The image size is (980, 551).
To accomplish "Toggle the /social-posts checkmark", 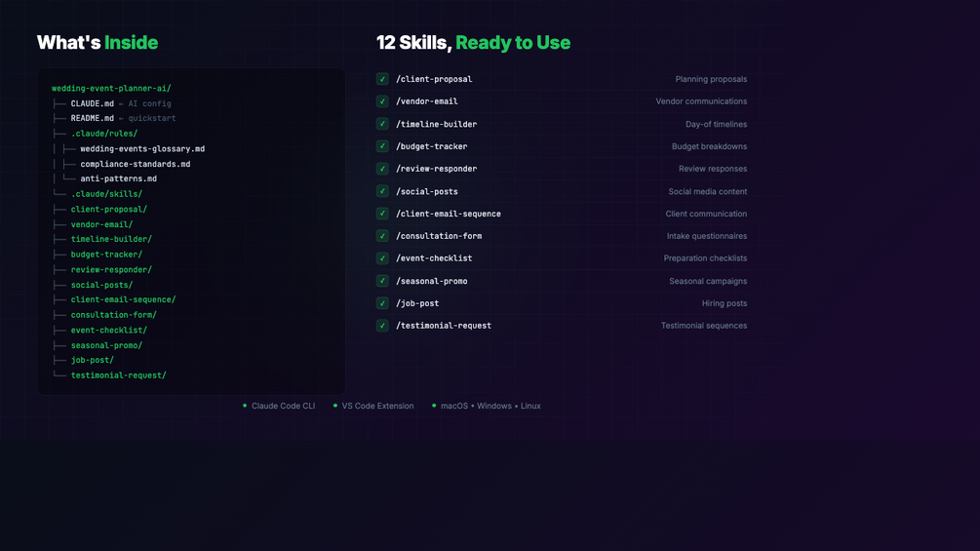I will pos(382,191).
